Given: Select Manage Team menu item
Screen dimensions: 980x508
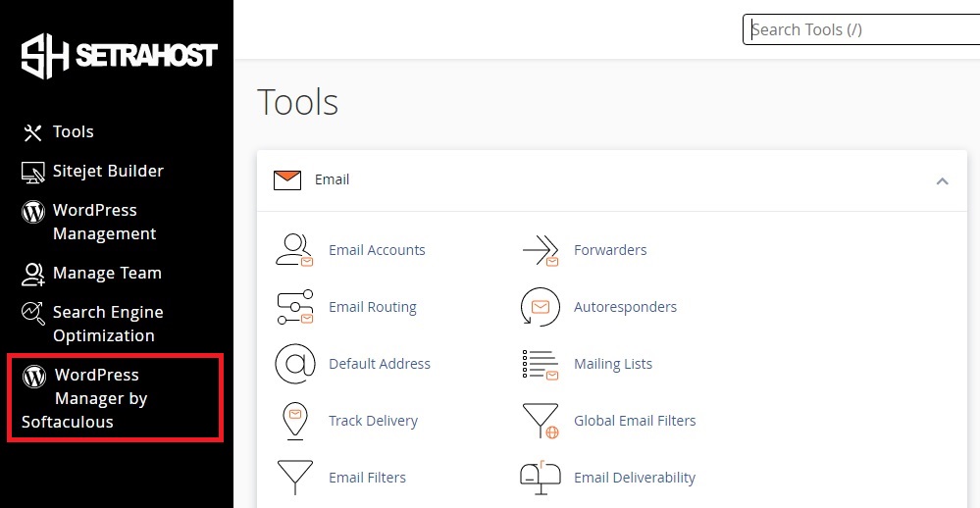Looking at the screenshot, I should 108,273.
